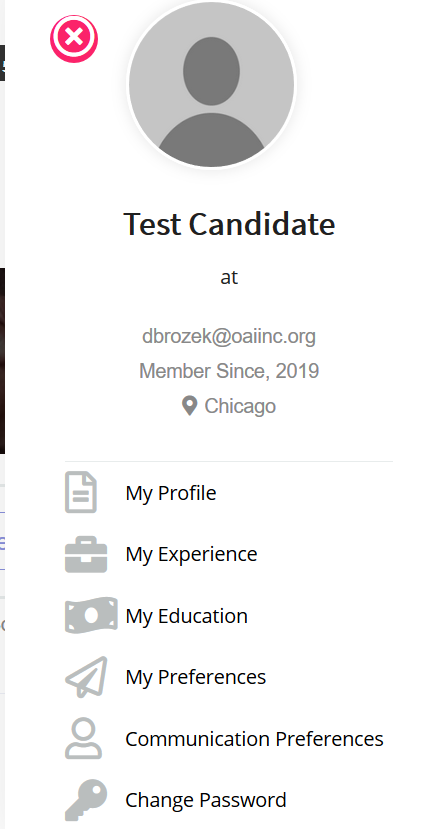Click the person icon beside Communication Preferences
This screenshot has width=423, height=829.
pos(84,738)
